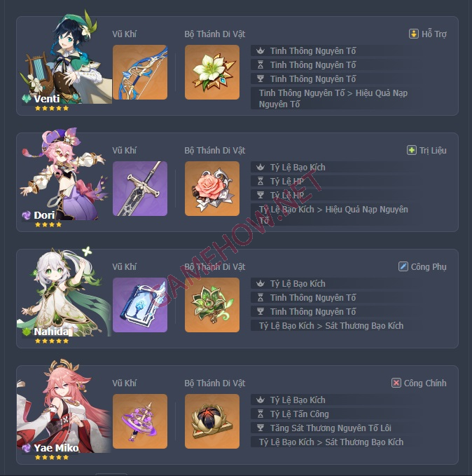Screen dimensions: 472x476
Task: Click Yae Miko's purple catalyst weapon icon
Action: coord(140,421)
